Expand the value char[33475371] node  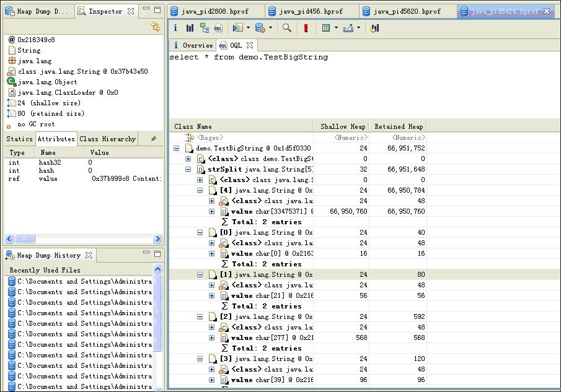pos(211,212)
